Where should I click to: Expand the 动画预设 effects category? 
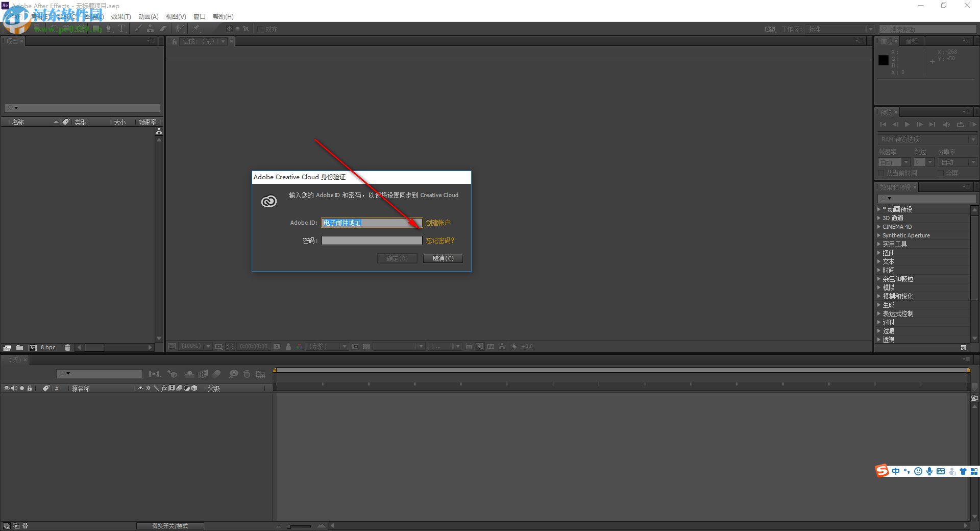(x=879, y=209)
